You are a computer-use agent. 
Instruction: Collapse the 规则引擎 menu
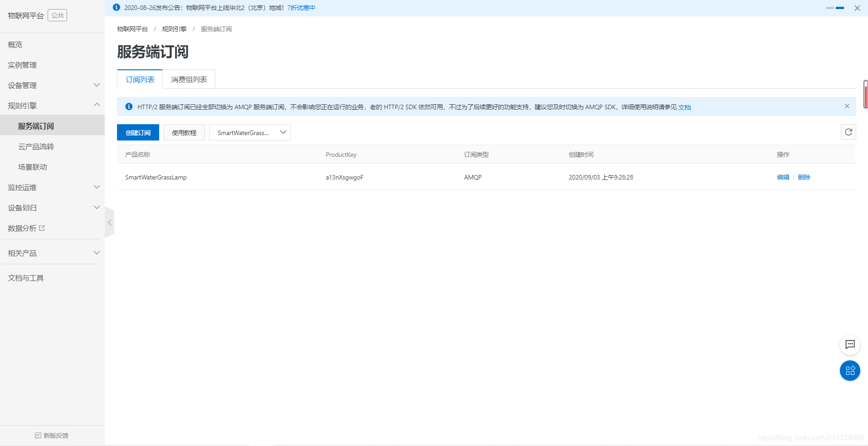tap(52, 106)
